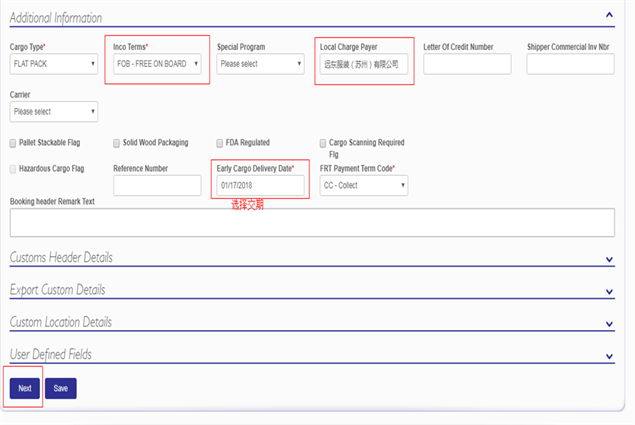Expand the User Defined Fields section
The image size is (635, 425).
(609, 355)
